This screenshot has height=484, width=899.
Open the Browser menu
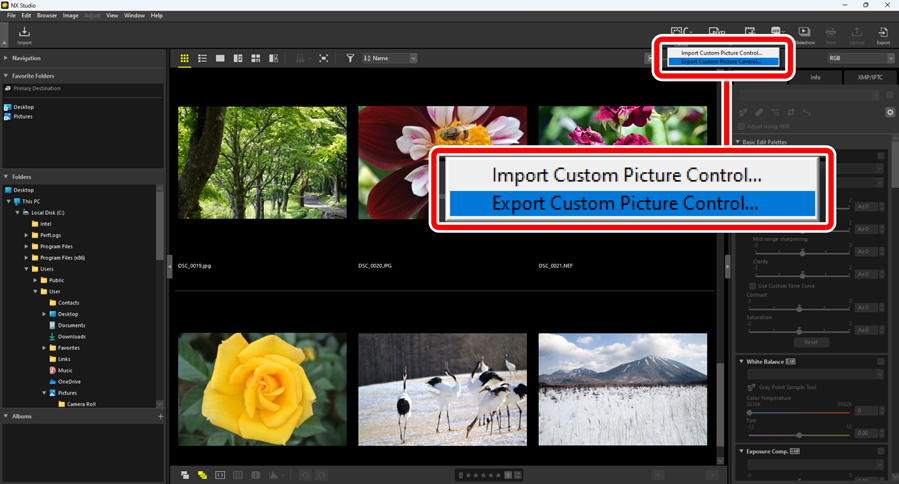(47, 16)
